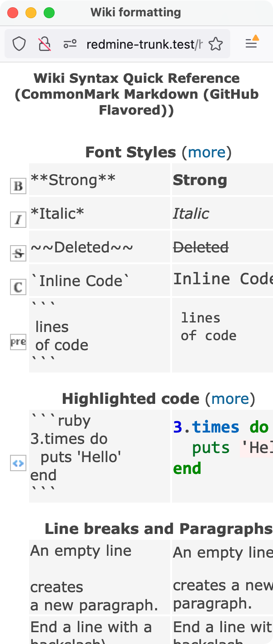Open the site permissions icon in address bar
The height and width of the screenshot is (644, 273).
tap(70, 44)
